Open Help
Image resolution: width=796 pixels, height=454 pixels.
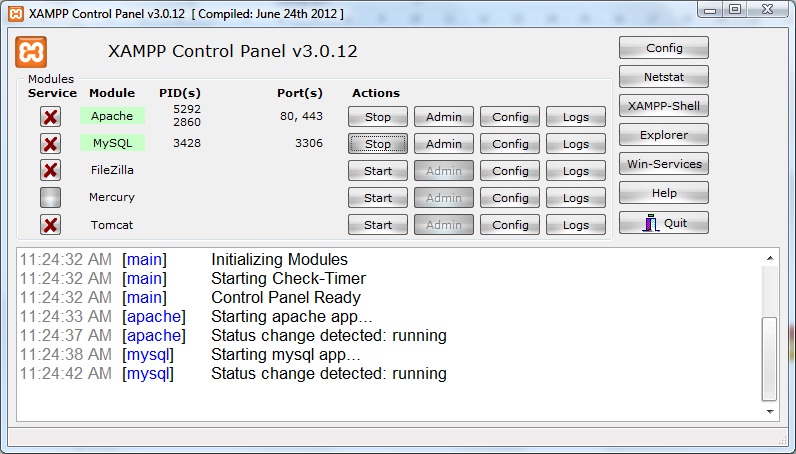click(664, 192)
